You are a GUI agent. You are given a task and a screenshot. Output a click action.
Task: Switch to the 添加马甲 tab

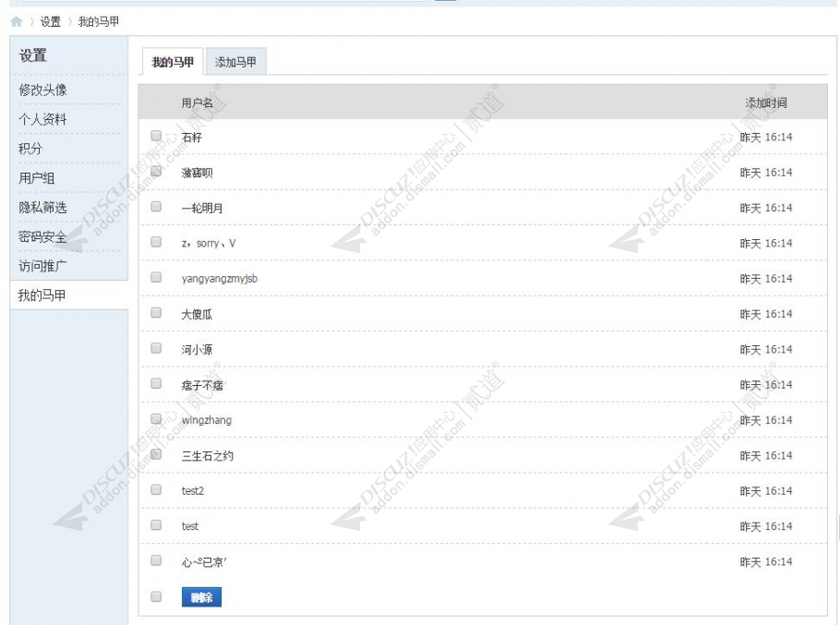[x=235, y=62]
